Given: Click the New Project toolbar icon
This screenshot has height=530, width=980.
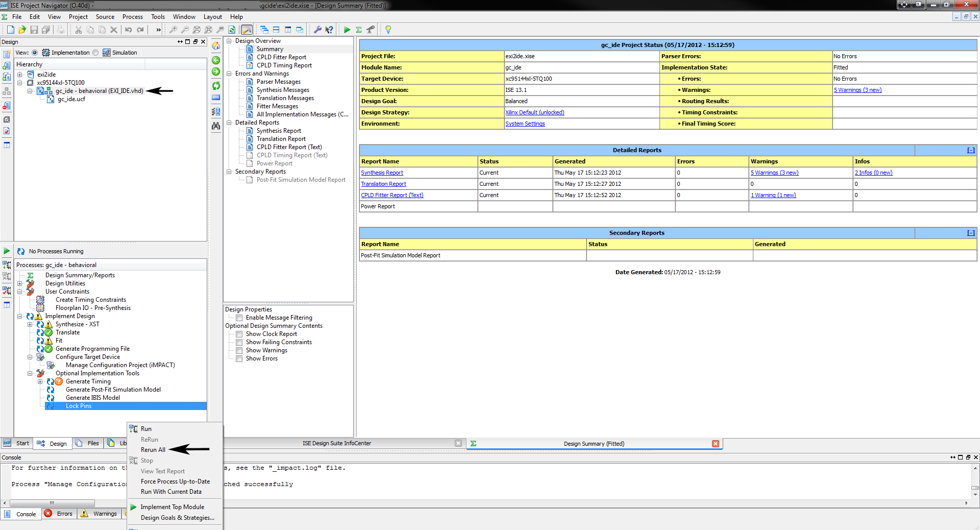Looking at the screenshot, I should [x=10, y=30].
